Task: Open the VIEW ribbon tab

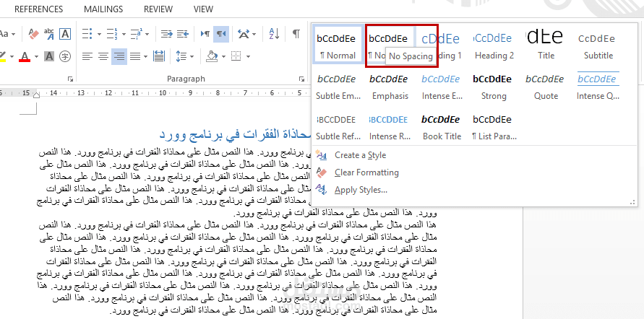Action: click(203, 9)
